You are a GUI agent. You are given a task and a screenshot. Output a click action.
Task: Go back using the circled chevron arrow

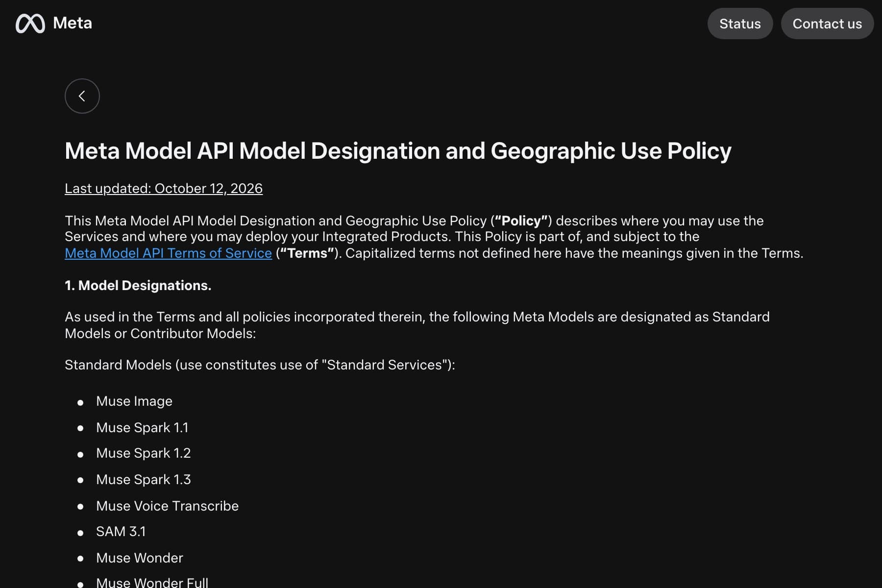pos(82,96)
